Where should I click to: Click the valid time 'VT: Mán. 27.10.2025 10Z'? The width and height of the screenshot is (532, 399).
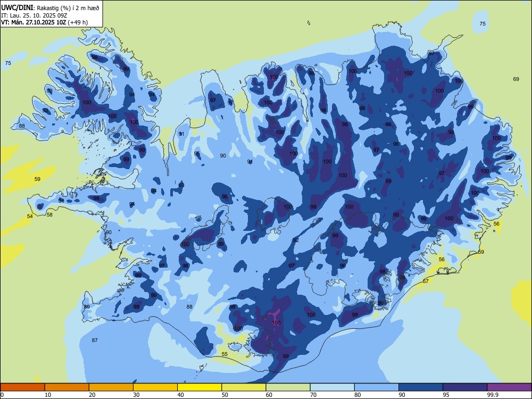click(x=34, y=22)
